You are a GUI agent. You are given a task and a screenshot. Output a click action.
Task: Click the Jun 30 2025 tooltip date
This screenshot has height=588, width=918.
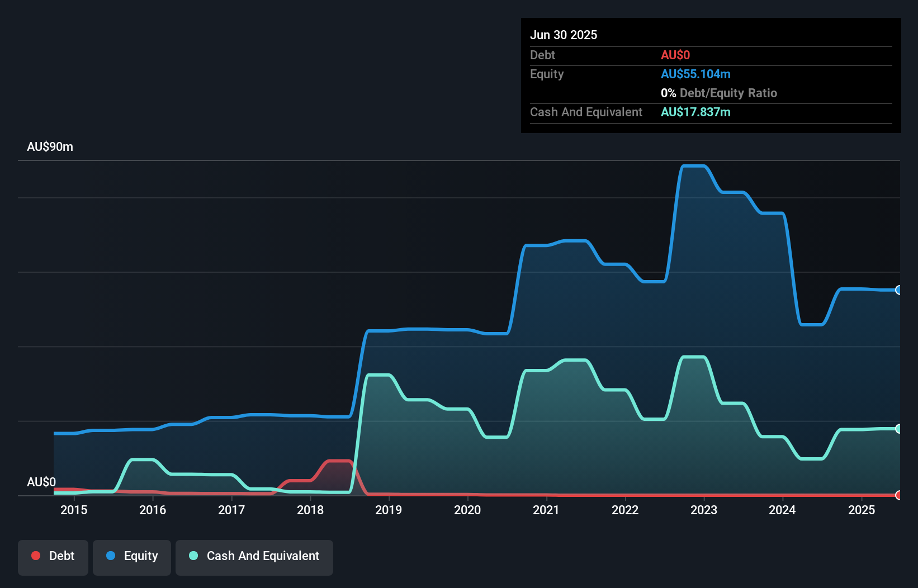pyautogui.click(x=564, y=35)
